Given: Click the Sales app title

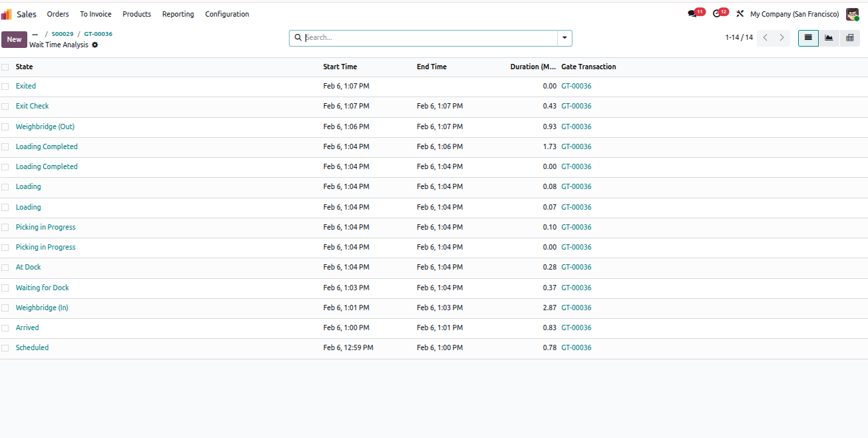Looking at the screenshot, I should coord(27,14).
